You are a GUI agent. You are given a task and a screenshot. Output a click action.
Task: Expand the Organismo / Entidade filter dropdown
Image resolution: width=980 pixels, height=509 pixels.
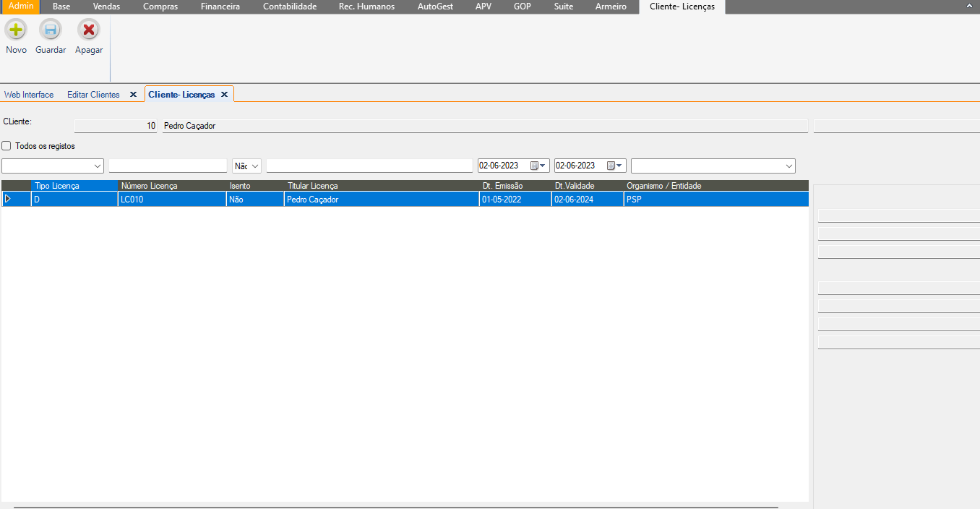(x=788, y=166)
